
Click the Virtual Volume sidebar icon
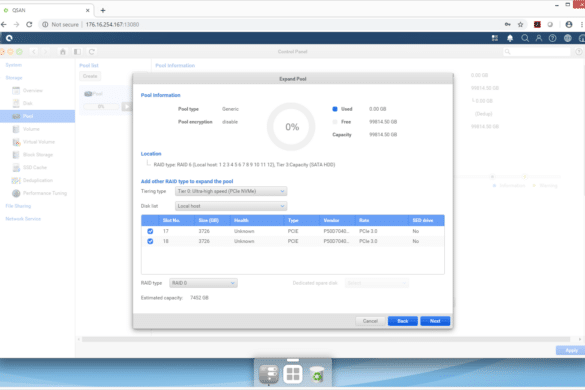[16, 142]
